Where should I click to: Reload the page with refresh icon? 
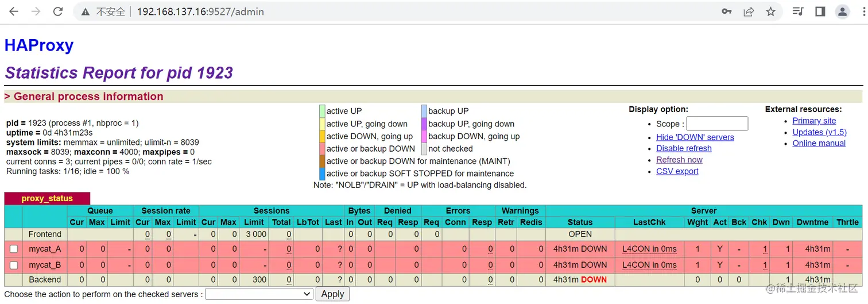(57, 11)
